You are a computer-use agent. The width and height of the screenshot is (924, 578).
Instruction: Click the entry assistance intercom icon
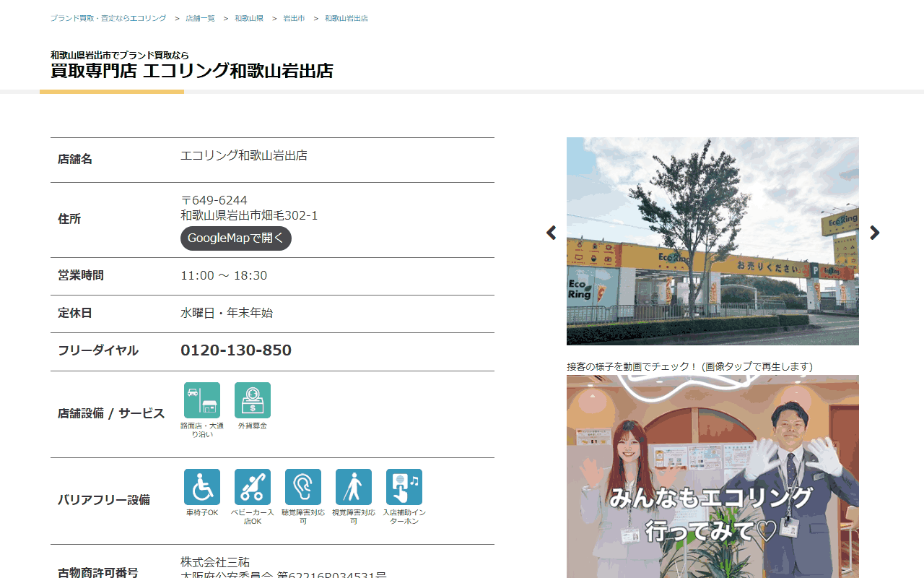point(404,487)
